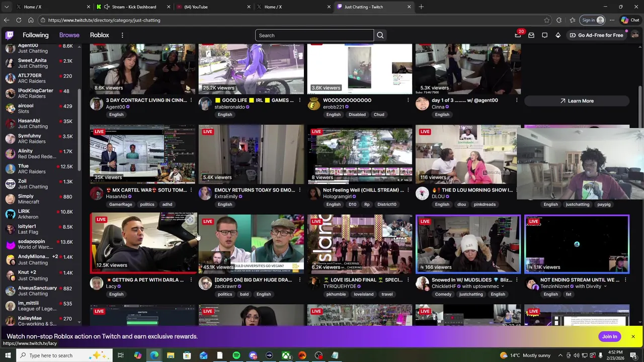Dismiss the Roblox rewards banner
The image size is (644, 362).
click(x=633, y=336)
